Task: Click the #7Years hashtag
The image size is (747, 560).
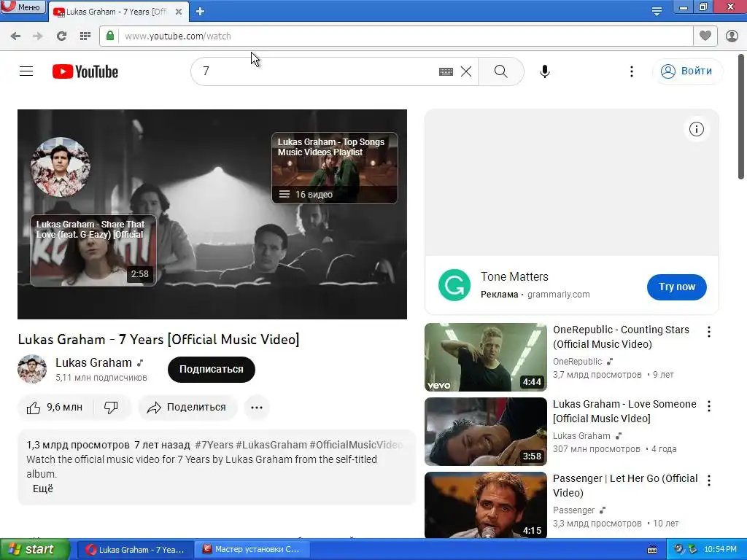Action: tap(214, 445)
